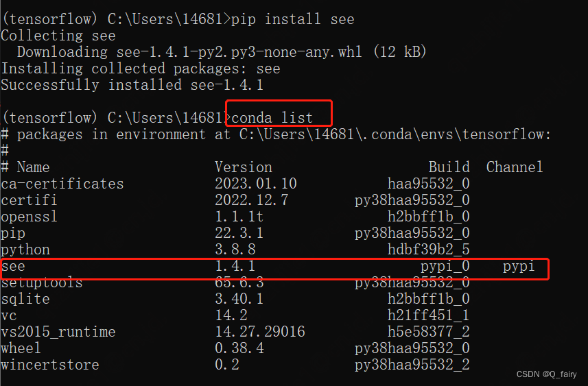Click version '22.3.1'
The width and height of the screenshot is (588, 386).
coord(239,233)
